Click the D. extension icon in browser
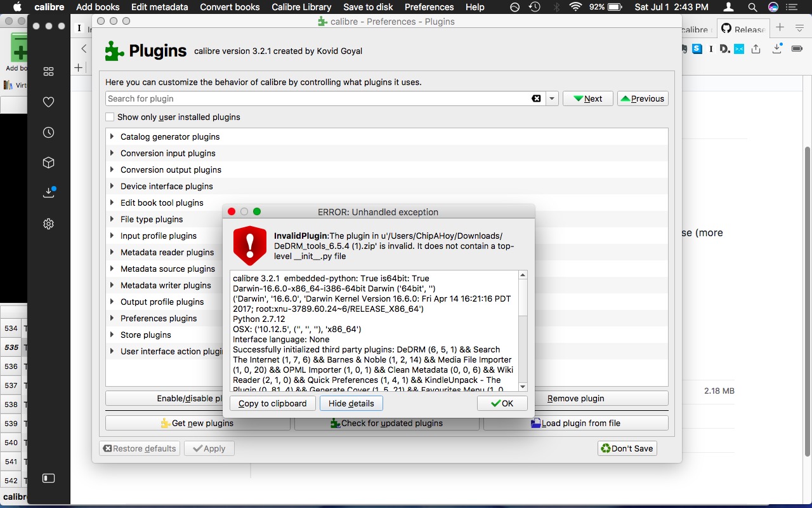This screenshot has width=812, height=508. pyautogui.click(x=725, y=48)
